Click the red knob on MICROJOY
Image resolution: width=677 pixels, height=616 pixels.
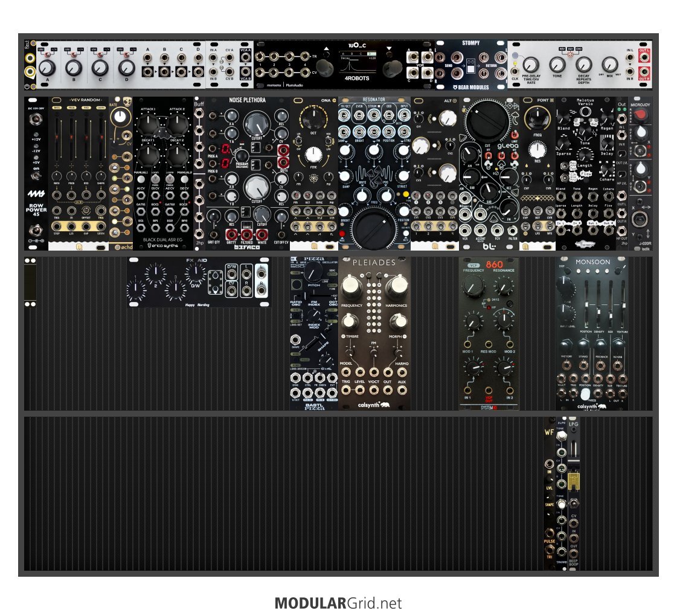click(640, 115)
